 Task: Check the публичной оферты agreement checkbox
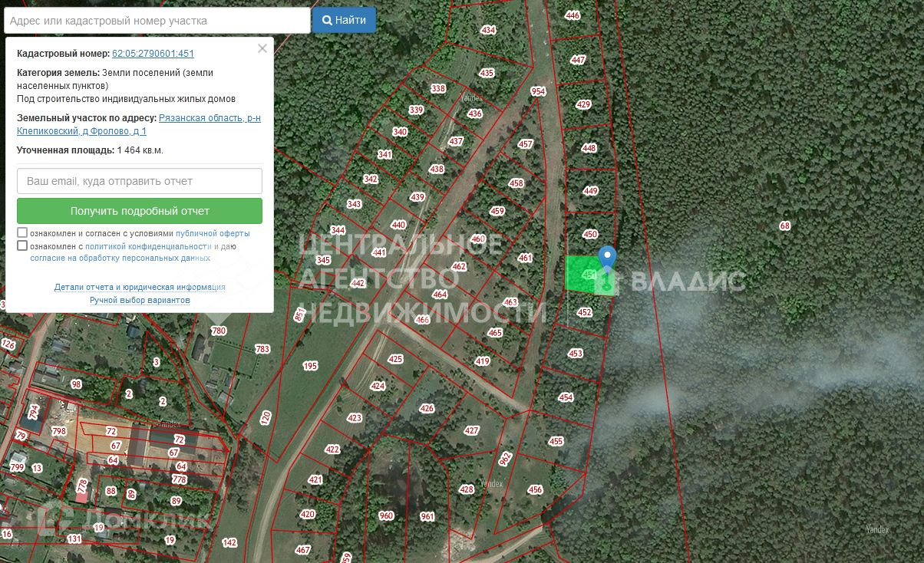tap(22, 232)
